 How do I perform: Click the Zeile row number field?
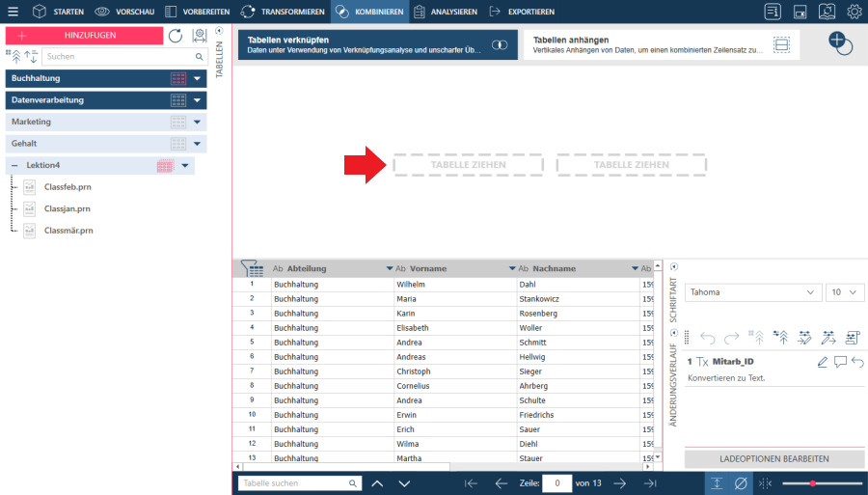(x=556, y=483)
